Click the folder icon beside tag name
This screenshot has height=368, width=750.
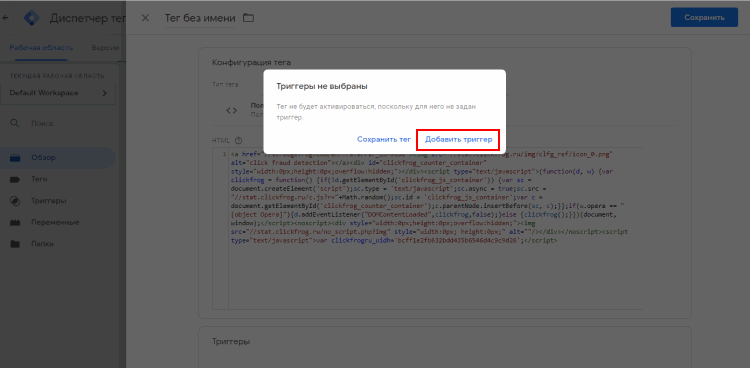pyautogui.click(x=248, y=18)
